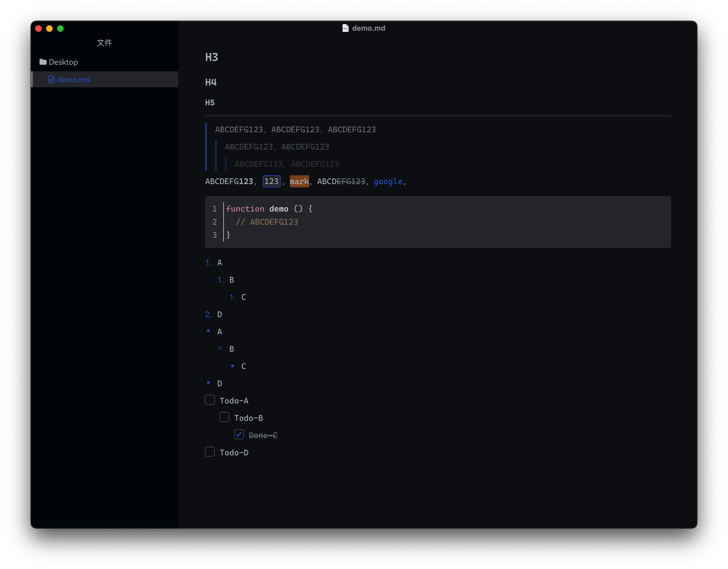Screen dimensions: 728x569
Task: Click the 文件 sidebar header
Action: [x=104, y=42]
